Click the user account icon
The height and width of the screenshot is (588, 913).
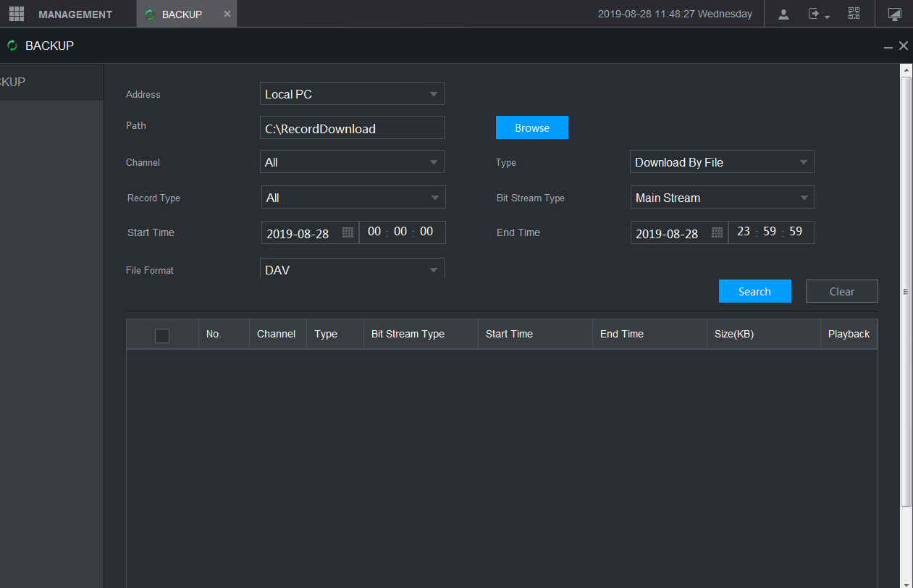(x=783, y=14)
